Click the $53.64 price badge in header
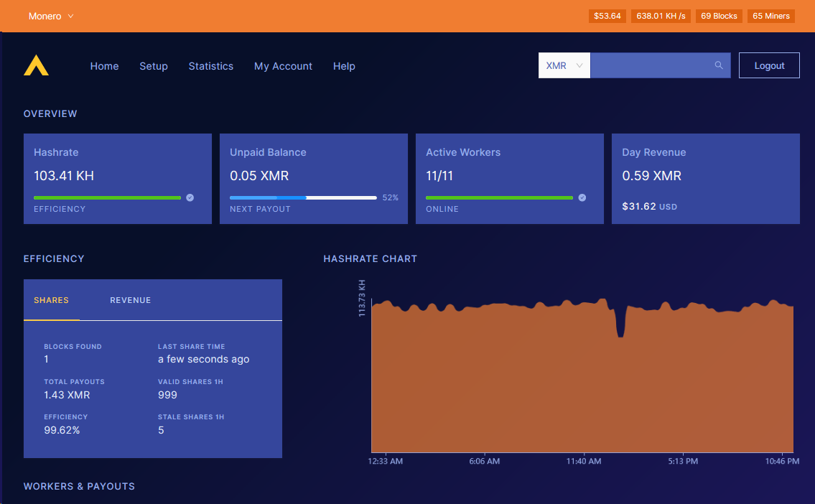The image size is (815, 504). coord(607,15)
